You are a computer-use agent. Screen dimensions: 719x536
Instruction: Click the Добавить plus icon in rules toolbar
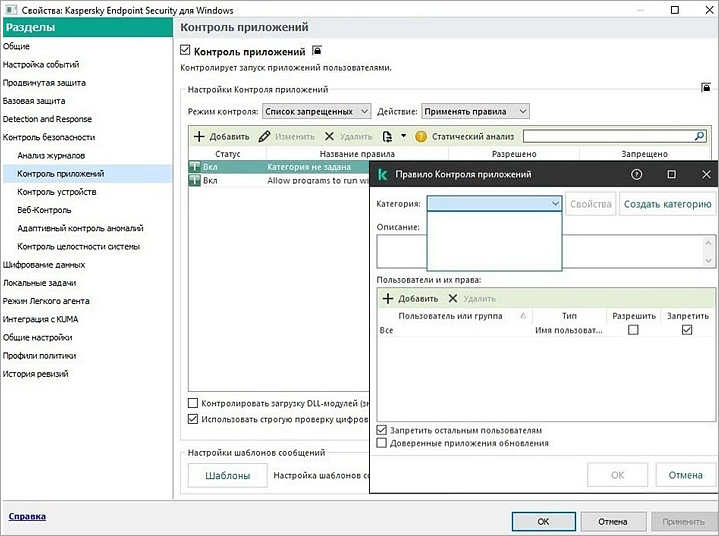click(199, 136)
